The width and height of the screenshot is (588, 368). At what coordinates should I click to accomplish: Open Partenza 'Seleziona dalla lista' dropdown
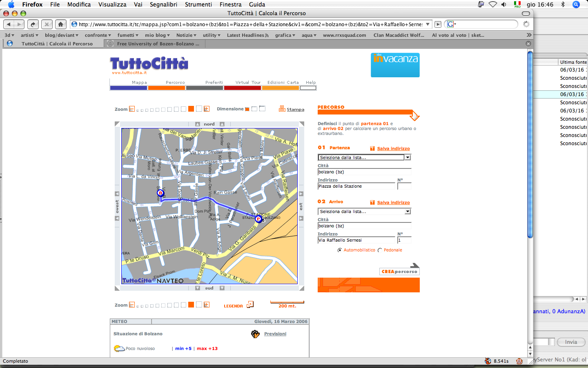364,157
